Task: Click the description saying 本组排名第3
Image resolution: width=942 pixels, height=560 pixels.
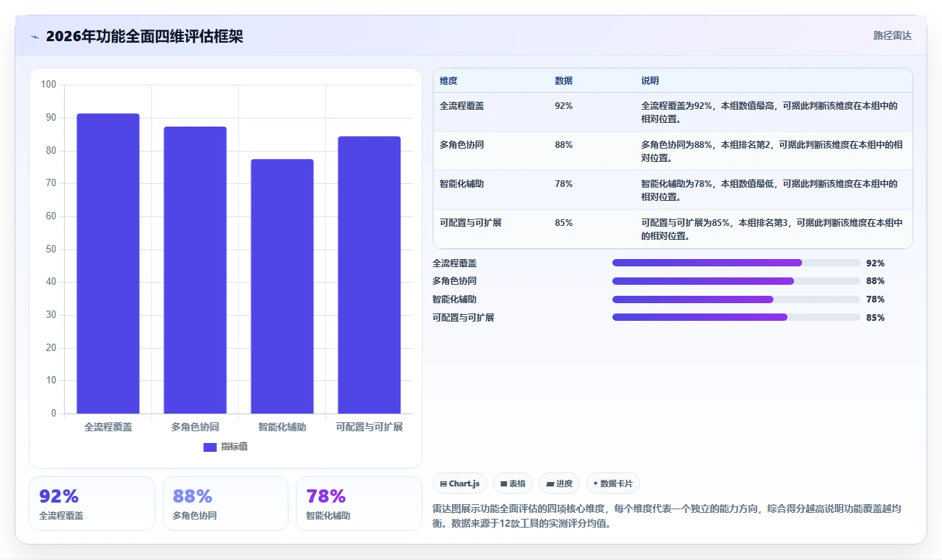Action: [x=771, y=229]
